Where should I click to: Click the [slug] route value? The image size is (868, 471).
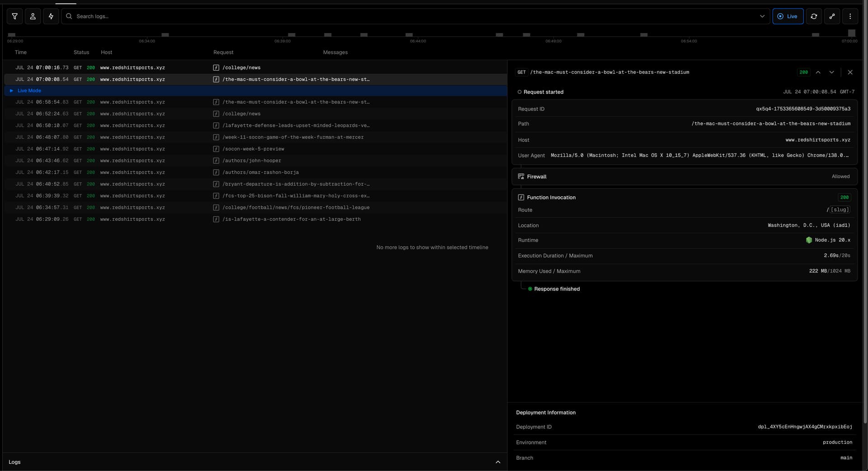point(840,210)
